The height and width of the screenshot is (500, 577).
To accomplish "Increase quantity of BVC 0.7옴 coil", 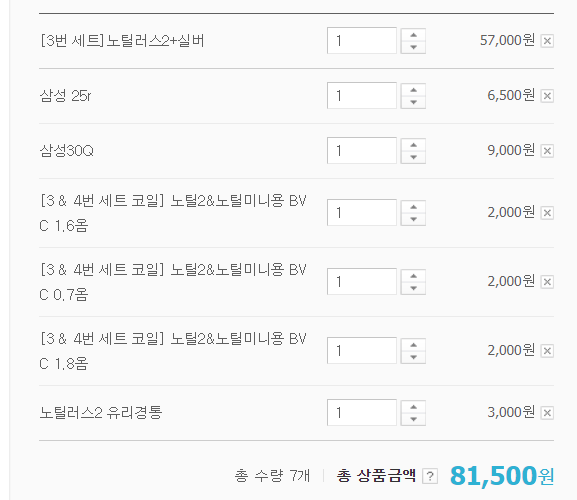I will point(413,276).
